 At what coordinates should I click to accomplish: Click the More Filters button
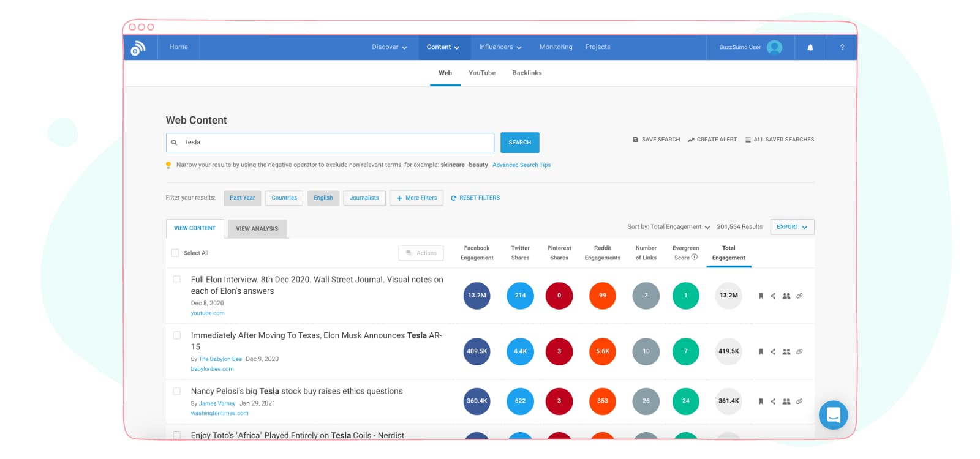[417, 198]
